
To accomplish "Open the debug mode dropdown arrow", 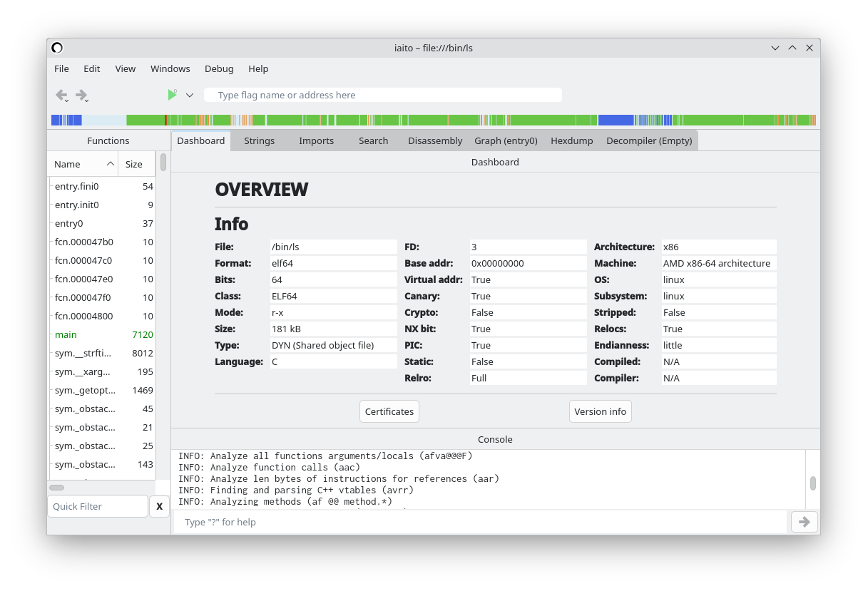I will (x=190, y=95).
